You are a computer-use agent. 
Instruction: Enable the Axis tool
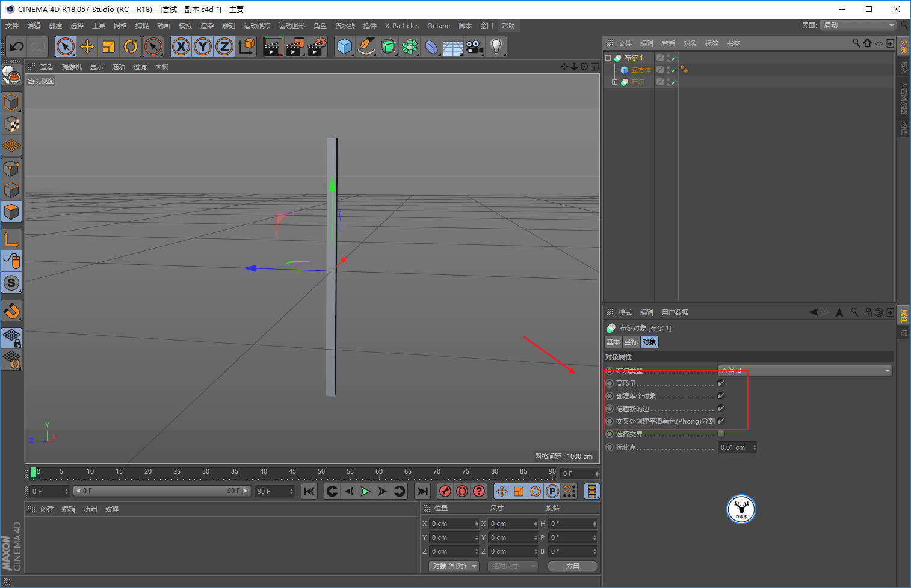[x=11, y=240]
